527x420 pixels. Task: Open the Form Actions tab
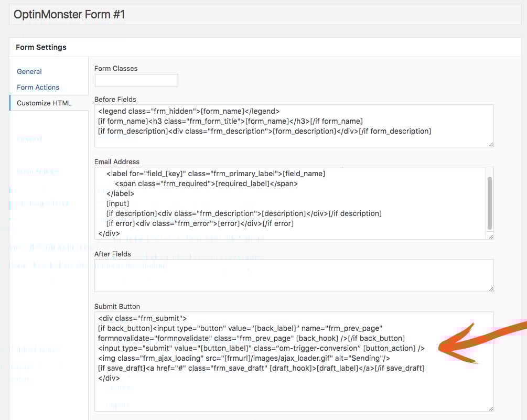pos(38,88)
